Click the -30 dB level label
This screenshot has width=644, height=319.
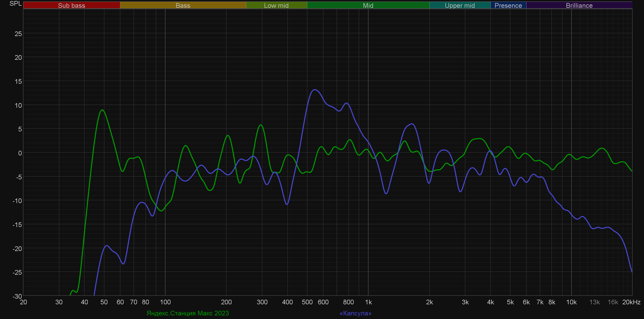pyautogui.click(x=17, y=296)
